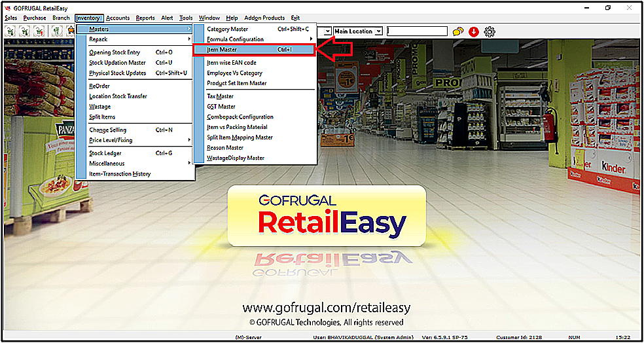Open the Reports menu
Screen dimensions: 644x343
(x=145, y=18)
